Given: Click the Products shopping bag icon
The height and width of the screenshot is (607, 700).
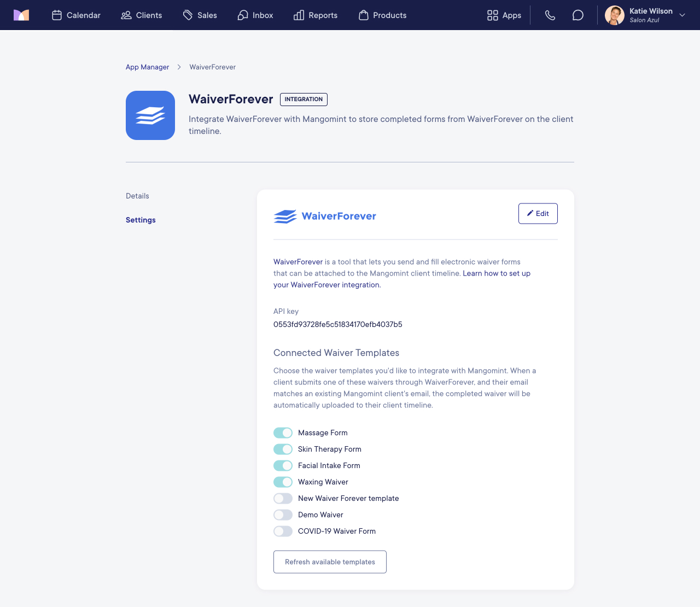Looking at the screenshot, I should 364,15.
